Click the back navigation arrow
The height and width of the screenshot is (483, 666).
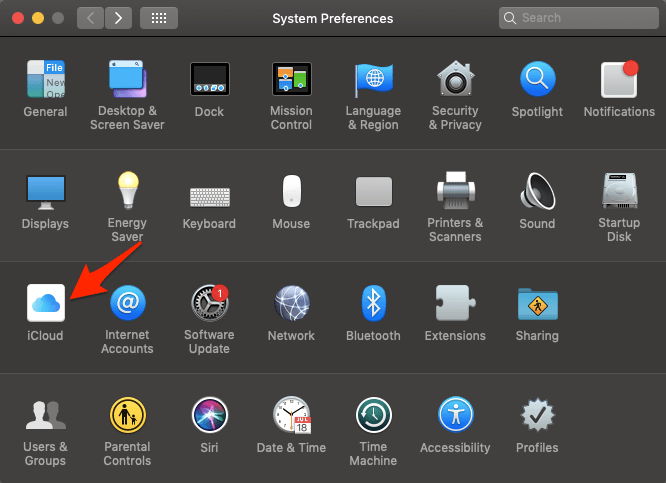[x=90, y=18]
